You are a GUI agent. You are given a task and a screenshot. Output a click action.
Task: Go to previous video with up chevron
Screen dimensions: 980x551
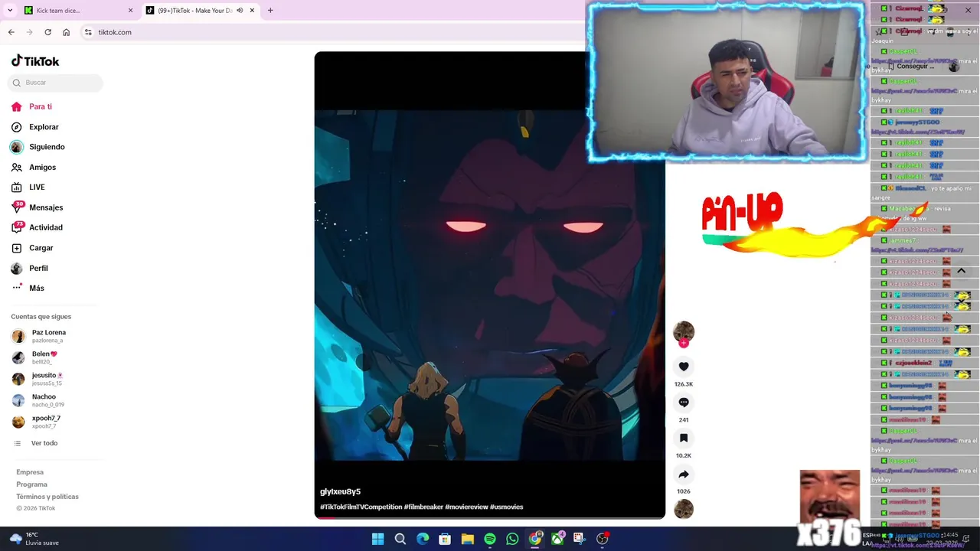pyautogui.click(x=961, y=271)
